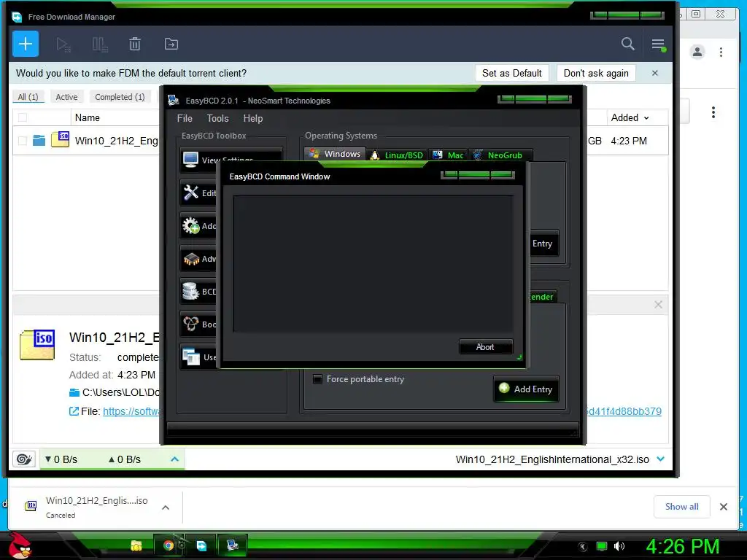Open Chrome profile avatar icon
Viewport: 747px width, 560px height.
pos(697,52)
